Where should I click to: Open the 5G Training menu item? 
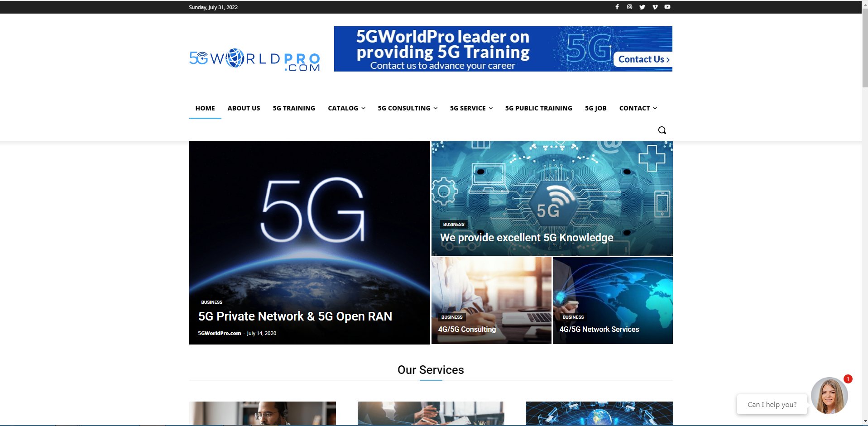tap(294, 108)
